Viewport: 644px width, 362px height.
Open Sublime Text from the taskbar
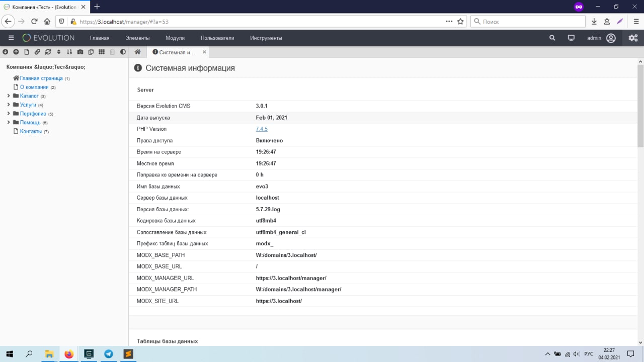pyautogui.click(x=128, y=354)
